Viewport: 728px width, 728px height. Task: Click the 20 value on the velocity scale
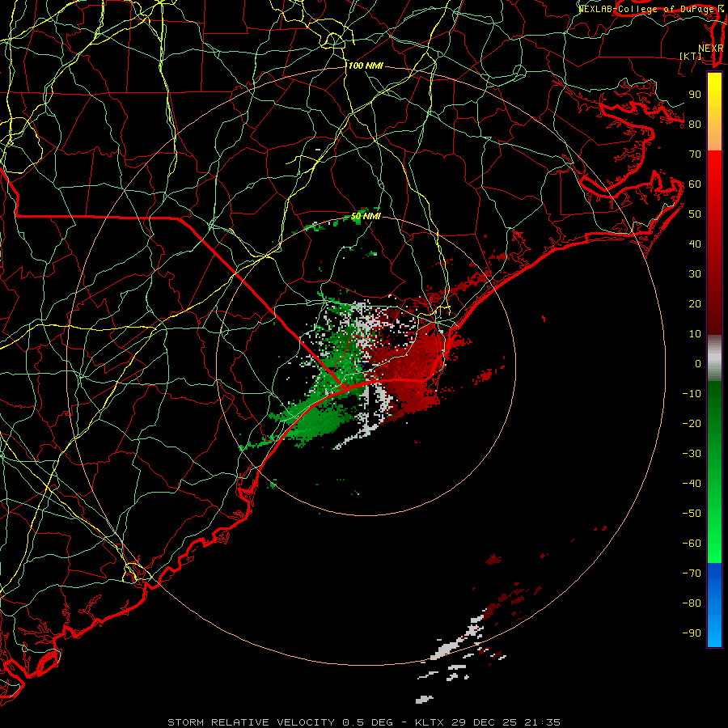tap(695, 303)
